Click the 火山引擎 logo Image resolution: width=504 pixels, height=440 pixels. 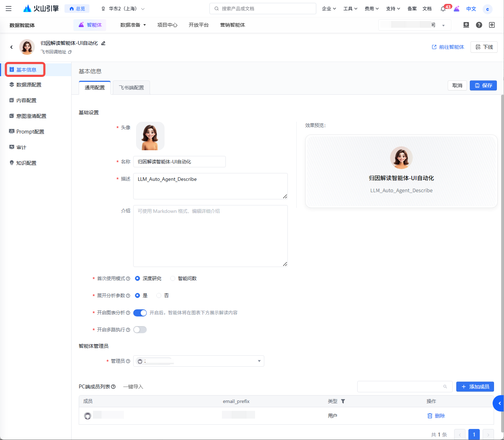coord(41,9)
